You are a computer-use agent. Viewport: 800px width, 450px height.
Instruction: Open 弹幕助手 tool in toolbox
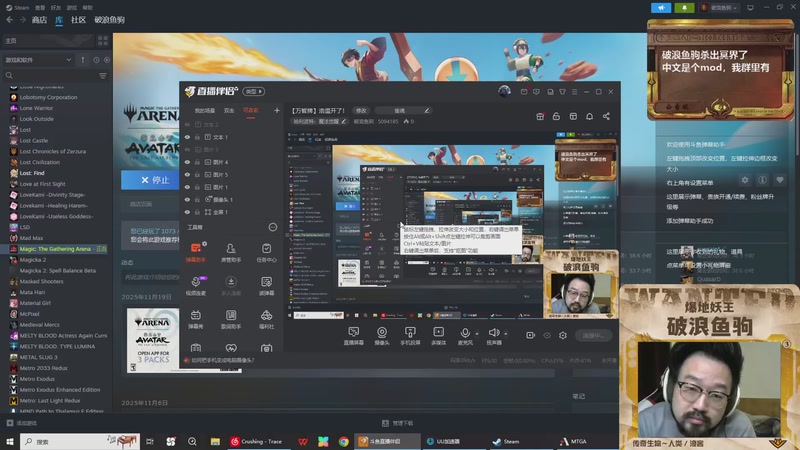point(195,249)
